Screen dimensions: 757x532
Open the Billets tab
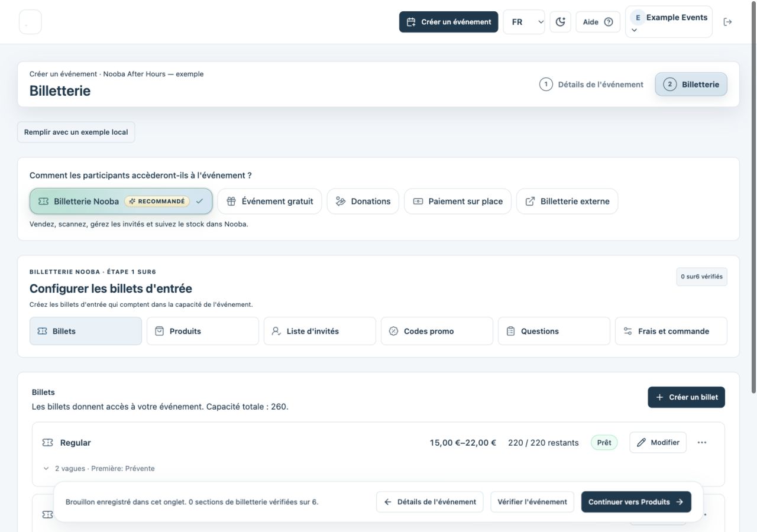coord(86,331)
